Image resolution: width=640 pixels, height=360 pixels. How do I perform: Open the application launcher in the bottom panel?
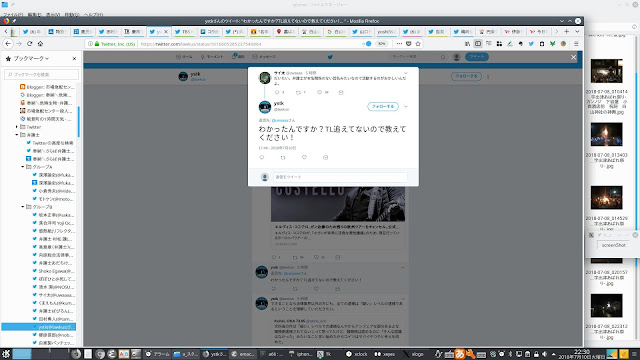pyautogui.click(x=6, y=354)
